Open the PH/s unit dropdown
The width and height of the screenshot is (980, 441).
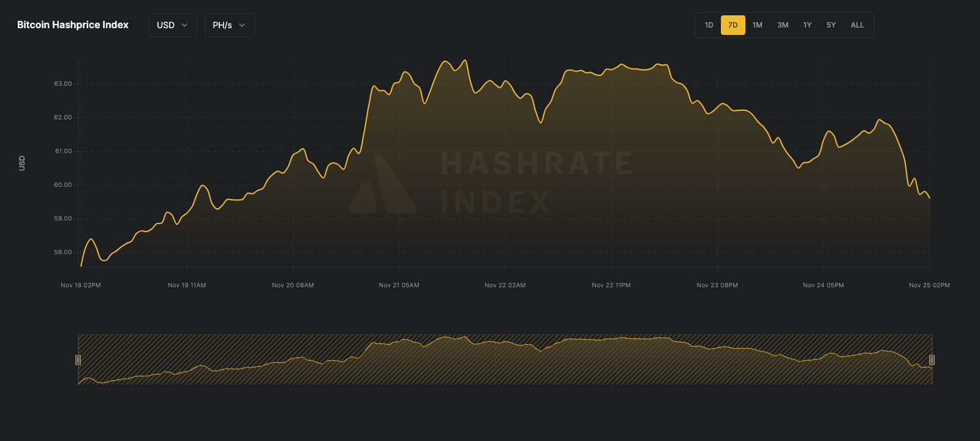[x=229, y=25]
